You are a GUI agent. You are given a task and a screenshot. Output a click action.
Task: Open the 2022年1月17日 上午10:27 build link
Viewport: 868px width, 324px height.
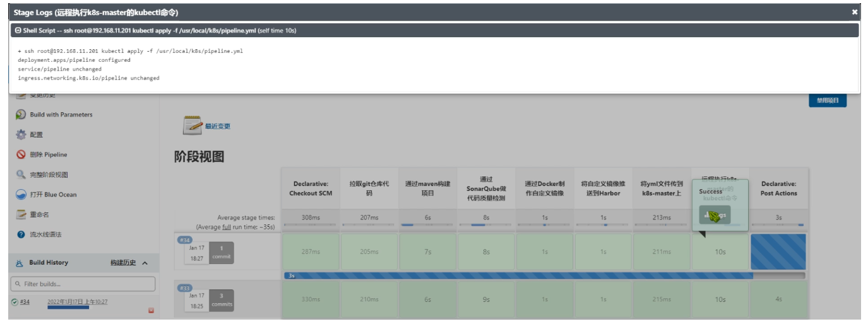(77, 302)
